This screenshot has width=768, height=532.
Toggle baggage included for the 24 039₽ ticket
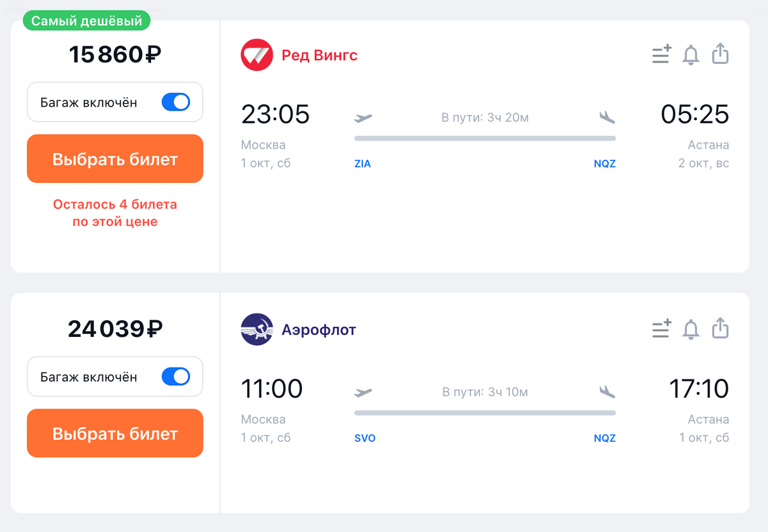pyautogui.click(x=175, y=377)
